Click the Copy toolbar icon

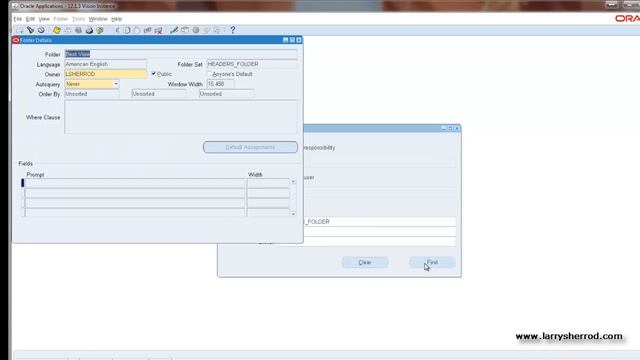[x=127, y=30]
